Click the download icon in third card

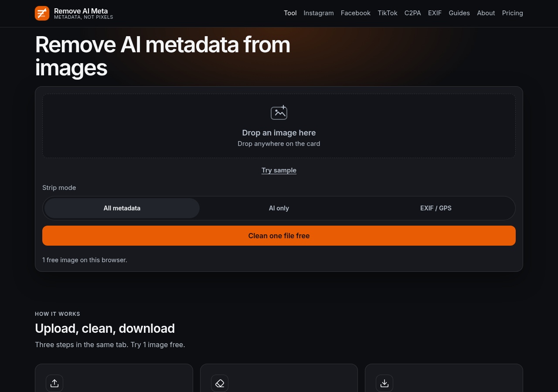384,383
